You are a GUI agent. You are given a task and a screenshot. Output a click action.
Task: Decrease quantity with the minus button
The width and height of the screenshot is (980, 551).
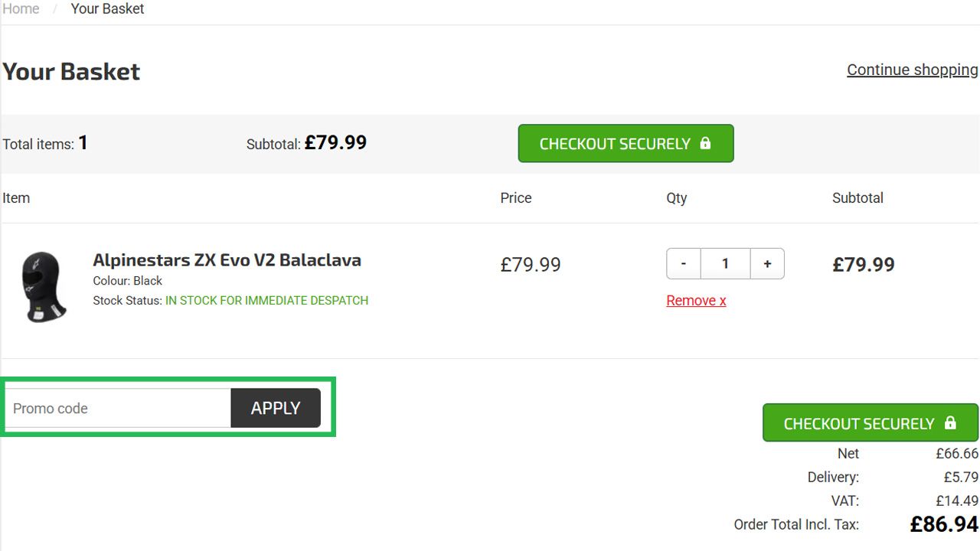tap(684, 264)
